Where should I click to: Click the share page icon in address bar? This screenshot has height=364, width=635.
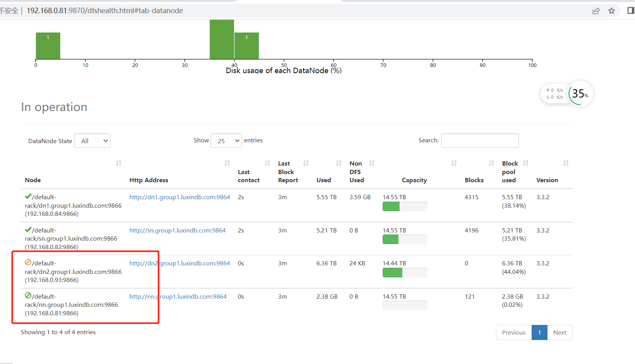[596, 11]
